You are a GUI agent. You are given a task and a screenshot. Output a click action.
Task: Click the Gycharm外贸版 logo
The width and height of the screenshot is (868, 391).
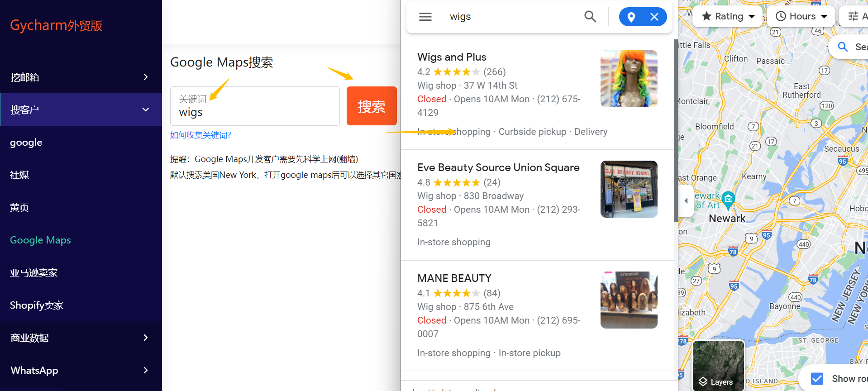pos(56,25)
